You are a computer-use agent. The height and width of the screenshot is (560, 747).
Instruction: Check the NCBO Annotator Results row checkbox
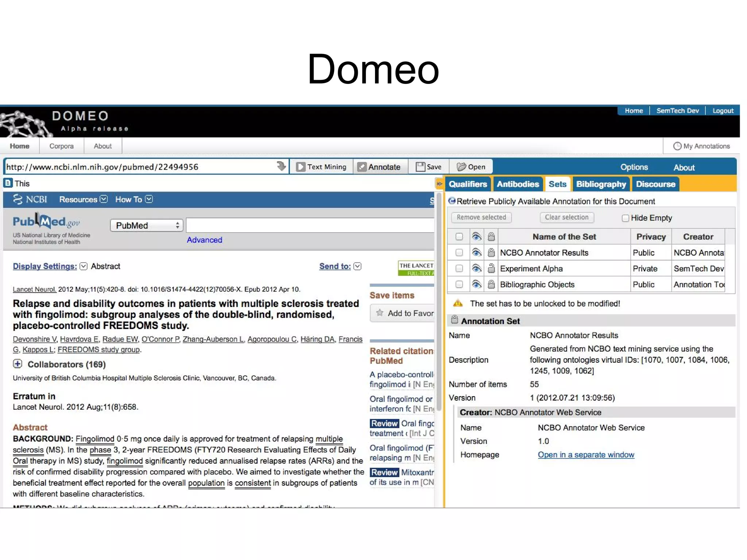(459, 252)
